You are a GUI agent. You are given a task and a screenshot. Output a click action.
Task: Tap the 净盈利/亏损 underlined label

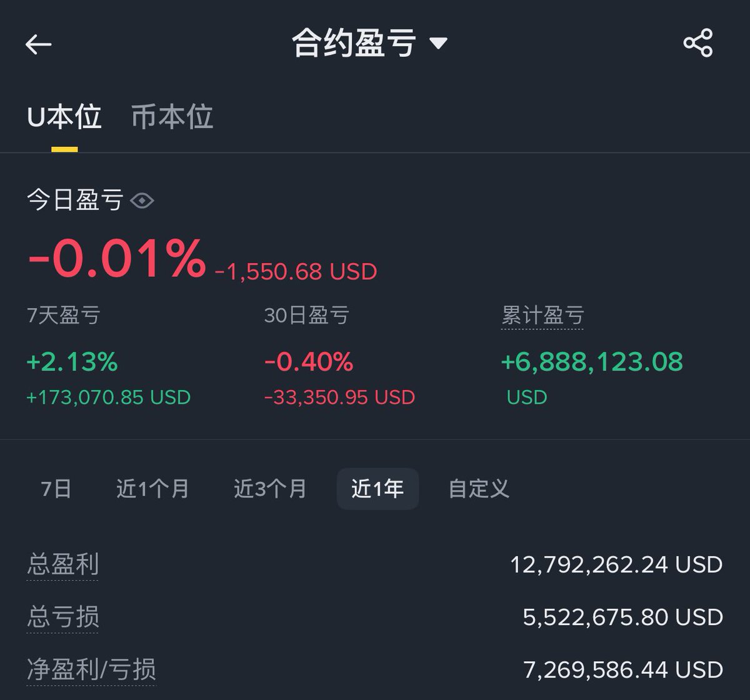91,670
